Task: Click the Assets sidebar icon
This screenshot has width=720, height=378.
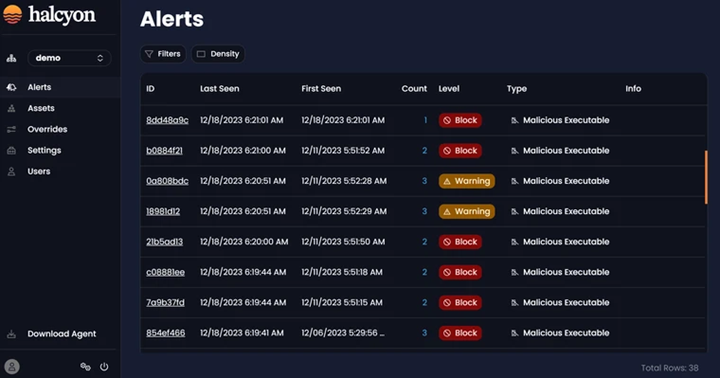Action: 11,108
